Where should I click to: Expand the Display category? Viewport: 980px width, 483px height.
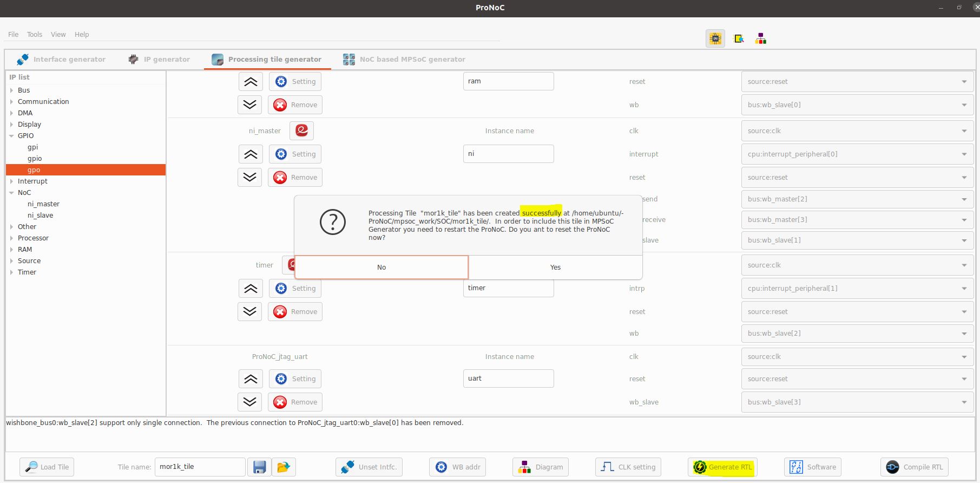[11, 125]
